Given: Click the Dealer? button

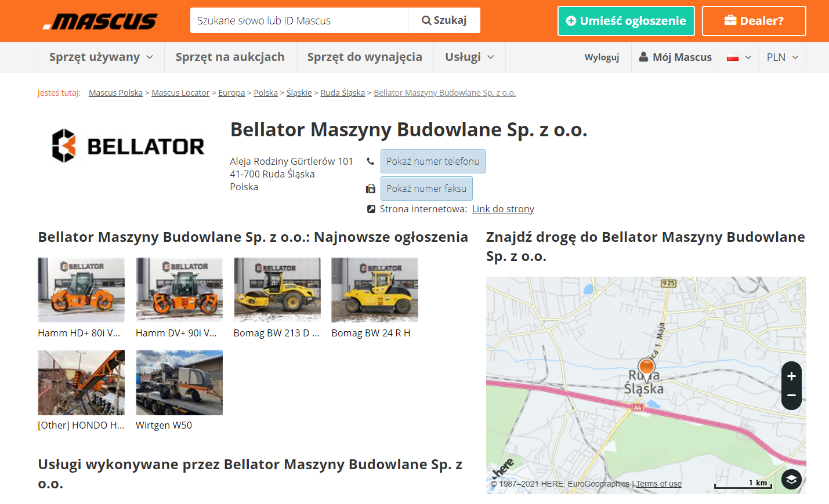Looking at the screenshot, I should click(754, 21).
